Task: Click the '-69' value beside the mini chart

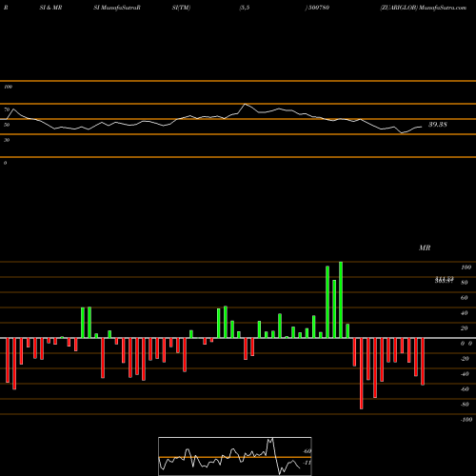Action: pos(307,451)
